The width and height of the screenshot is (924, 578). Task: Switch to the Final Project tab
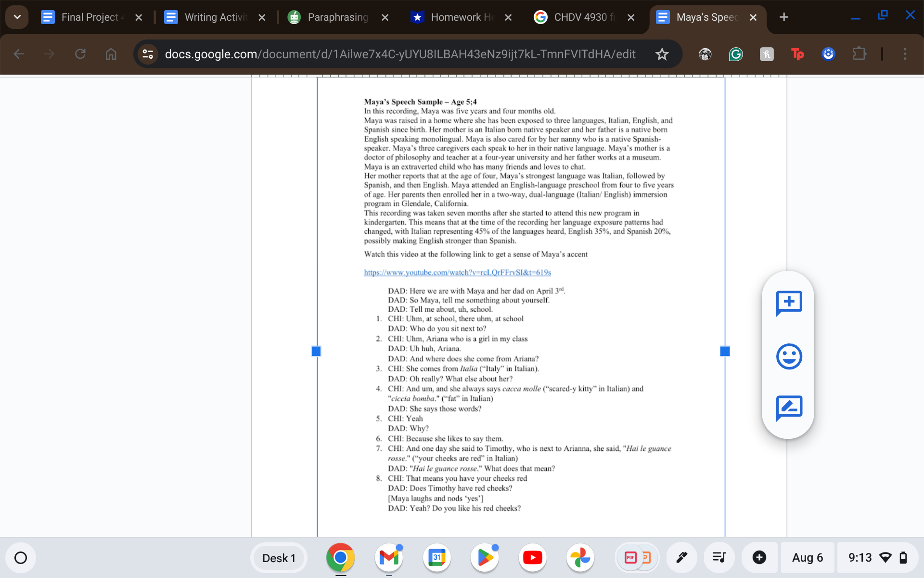[x=89, y=17]
